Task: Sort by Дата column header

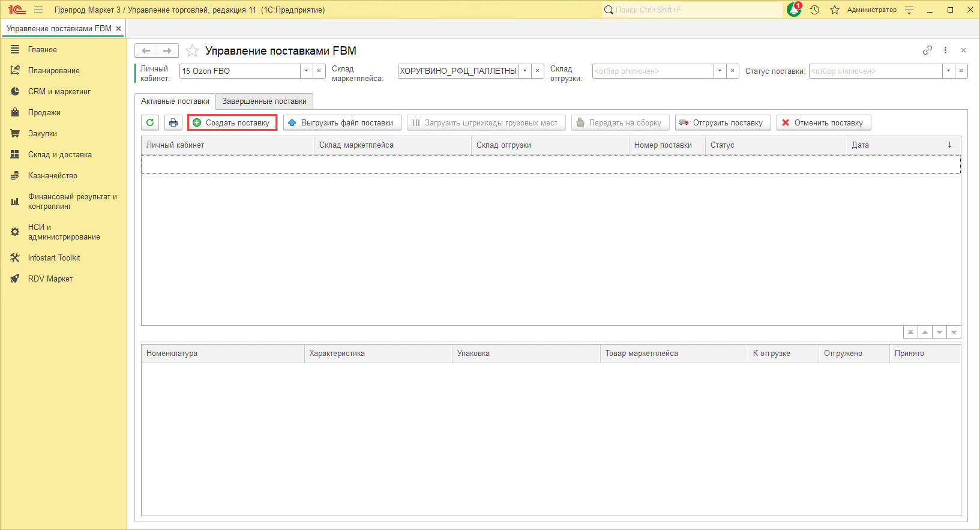Action: tap(904, 145)
